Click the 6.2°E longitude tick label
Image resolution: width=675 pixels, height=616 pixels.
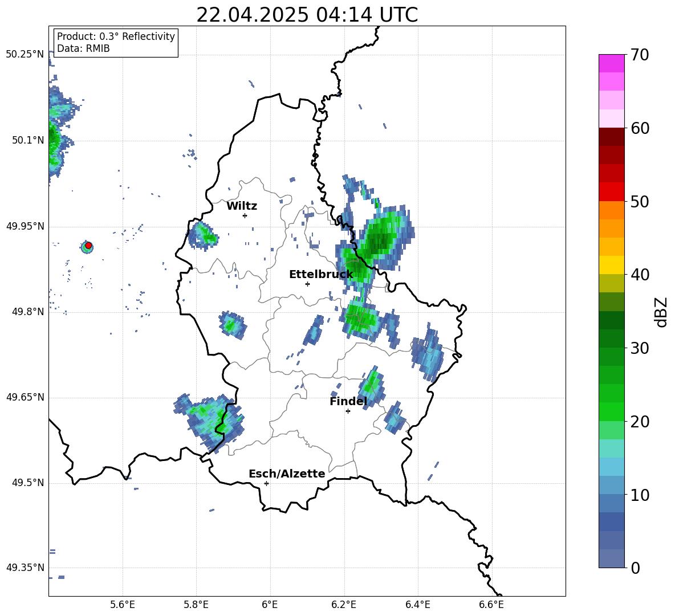344,605
